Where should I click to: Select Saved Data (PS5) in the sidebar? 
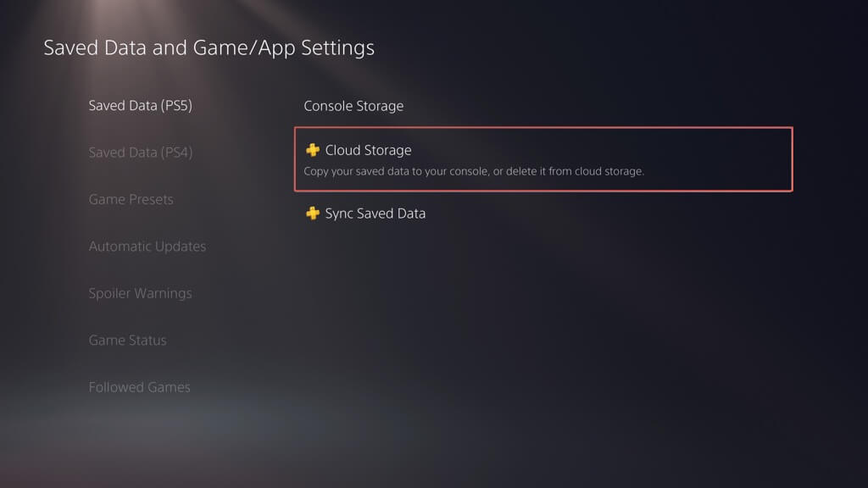point(140,106)
